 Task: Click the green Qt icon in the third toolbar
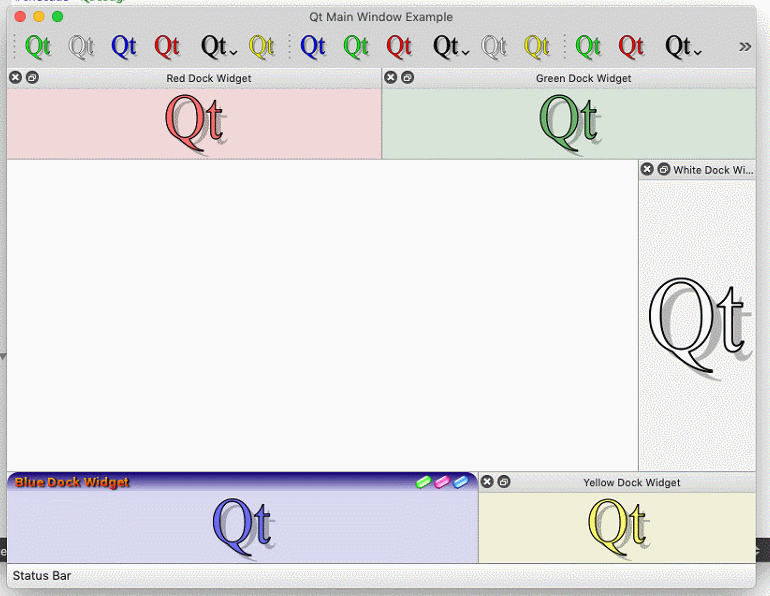588,47
